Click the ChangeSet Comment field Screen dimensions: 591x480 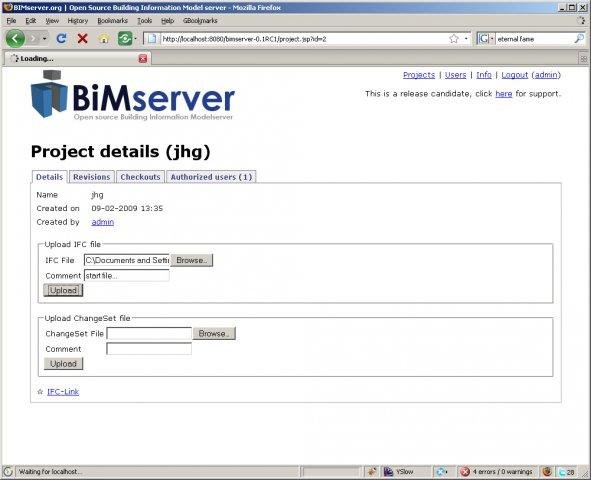click(x=149, y=349)
